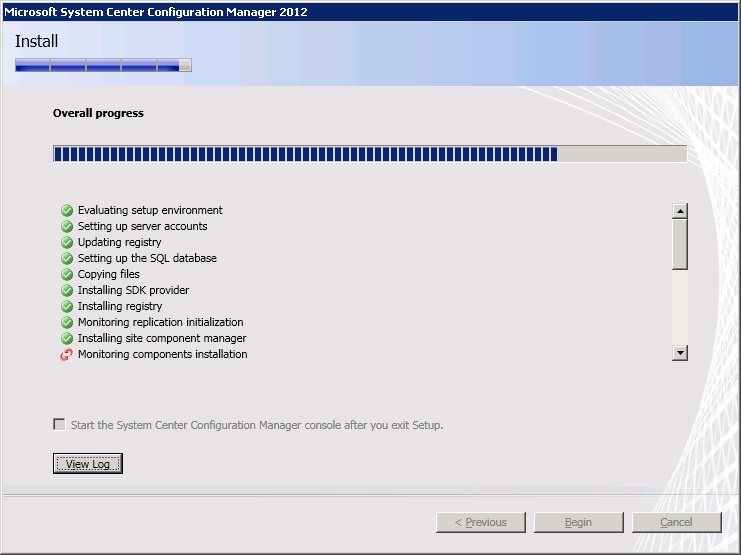Screen dimensions: 741x555
Task: Select the 'Installing SDK provider' row text
Action: (133, 290)
